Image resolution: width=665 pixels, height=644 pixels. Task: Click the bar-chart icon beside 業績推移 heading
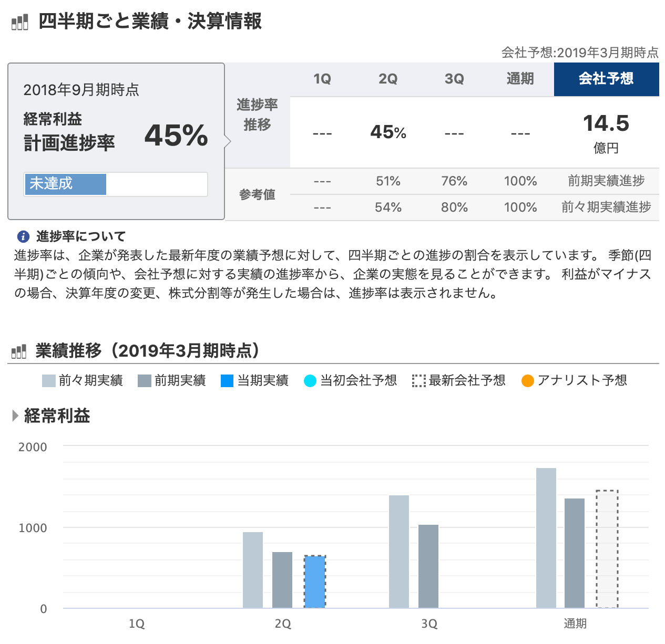click(x=19, y=351)
